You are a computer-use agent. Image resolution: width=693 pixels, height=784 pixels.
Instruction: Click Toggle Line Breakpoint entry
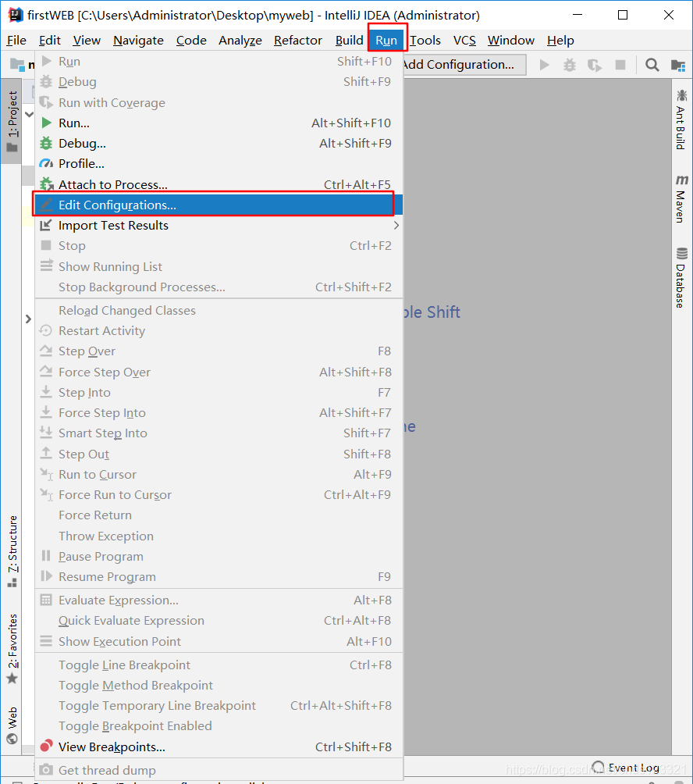click(x=219, y=665)
